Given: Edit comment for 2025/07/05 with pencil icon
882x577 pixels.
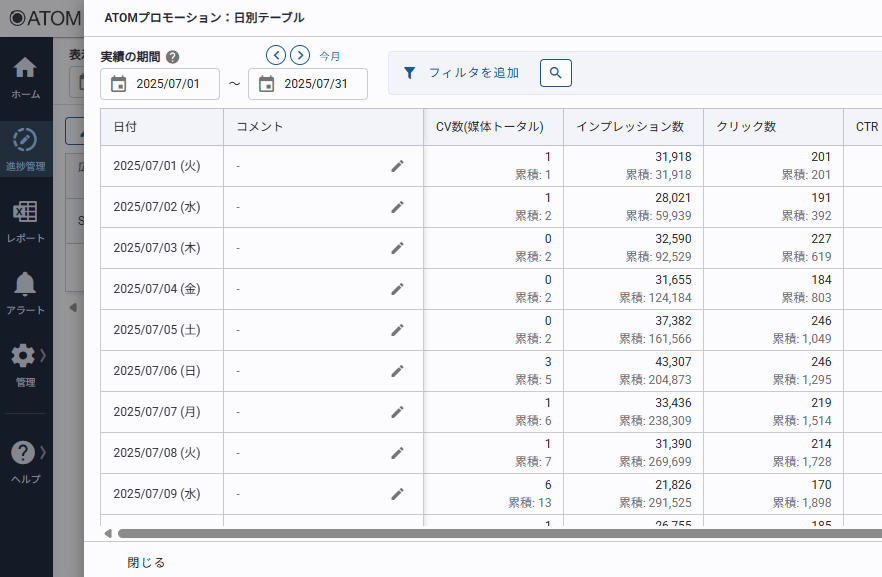Looking at the screenshot, I should pos(397,330).
